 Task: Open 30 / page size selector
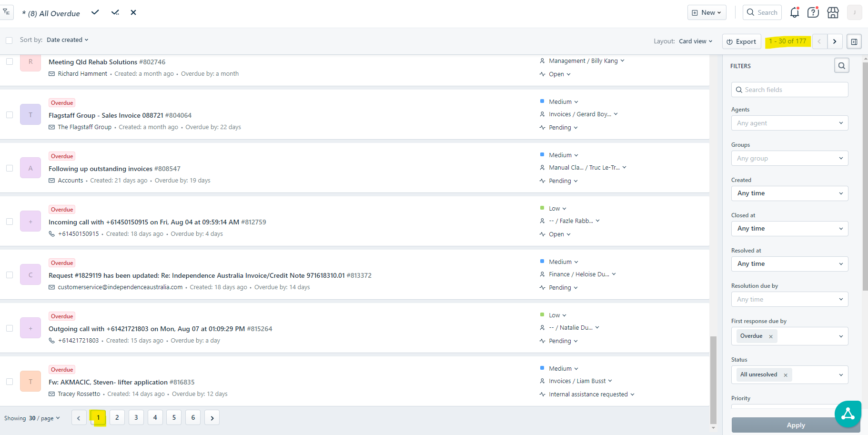pos(44,418)
